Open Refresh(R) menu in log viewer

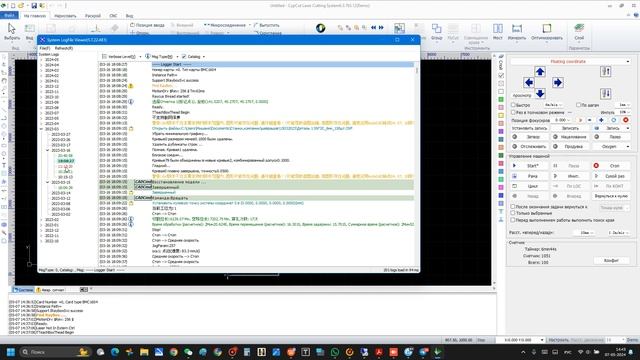tap(63, 48)
